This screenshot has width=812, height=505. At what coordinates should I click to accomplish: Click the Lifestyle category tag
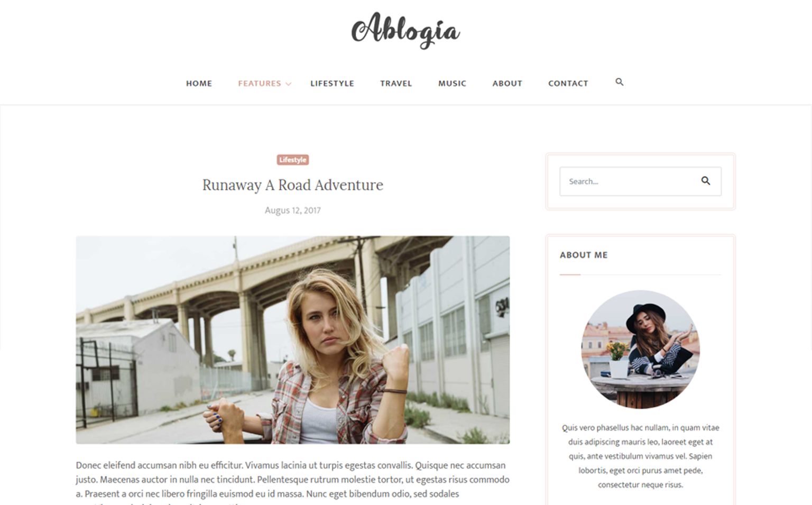[x=292, y=160]
